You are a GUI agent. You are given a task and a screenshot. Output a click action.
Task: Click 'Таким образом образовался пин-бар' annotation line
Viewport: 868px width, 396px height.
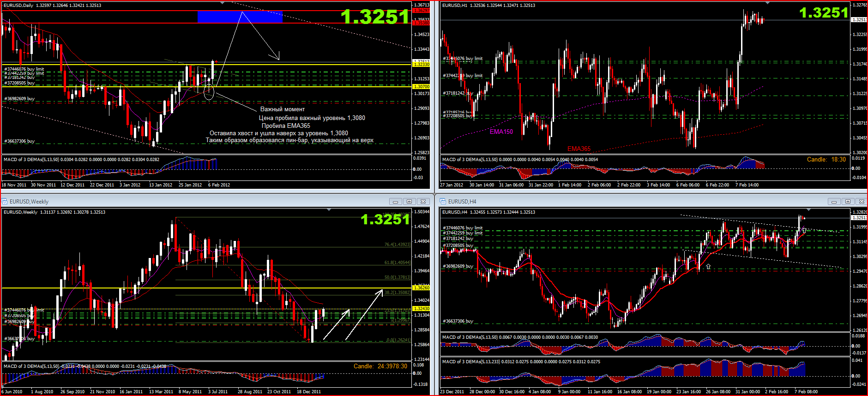289,140
